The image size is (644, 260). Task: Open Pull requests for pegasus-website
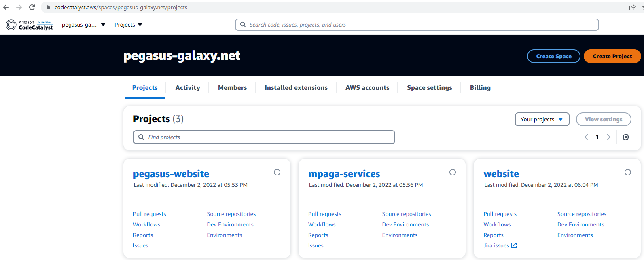pyautogui.click(x=149, y=214)
